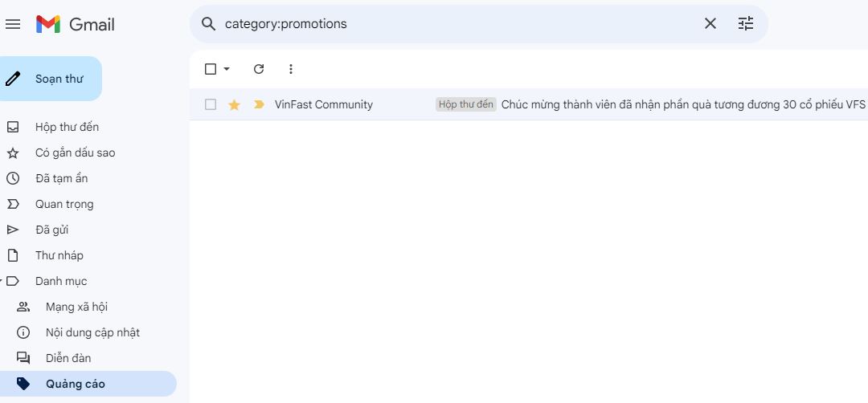This screenshot has height=403, width=868.
Task: Click the Compose pencil button 'Soạn thư'
Action: [50, 79]
